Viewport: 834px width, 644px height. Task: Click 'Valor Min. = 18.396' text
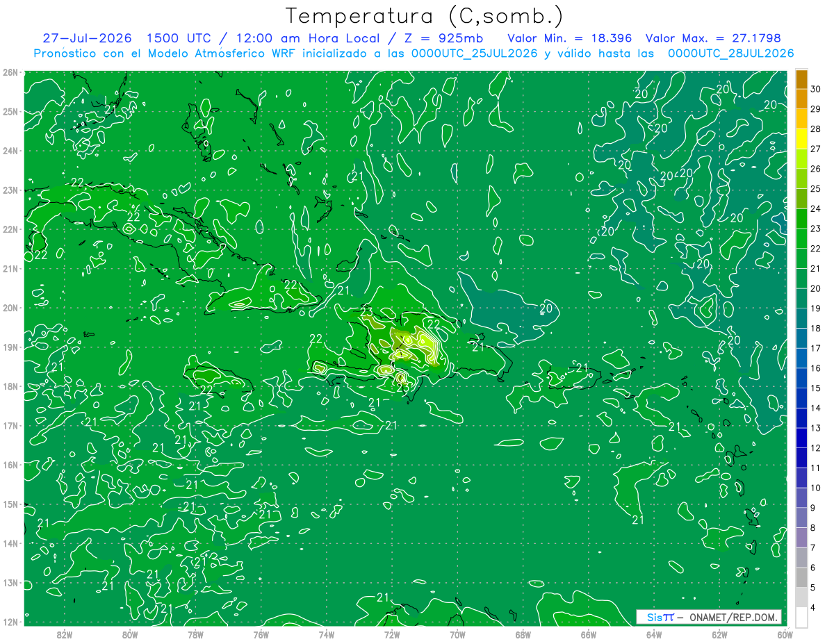coord(569,38)
